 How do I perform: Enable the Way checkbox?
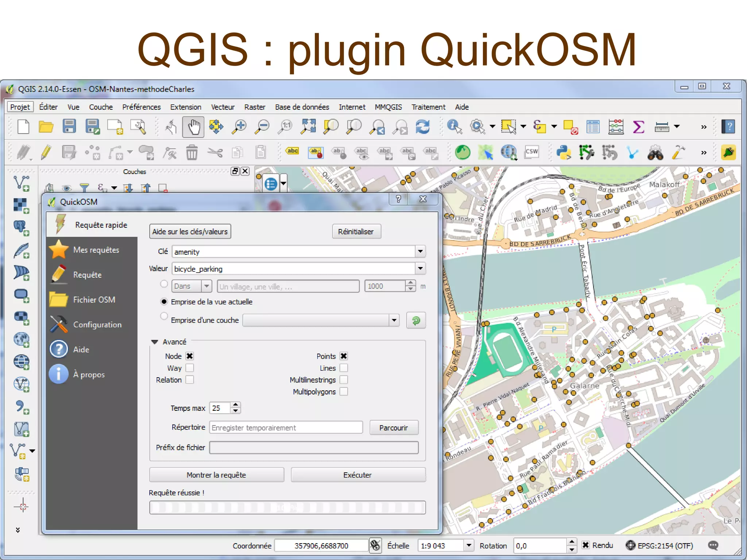pos(190,368)
